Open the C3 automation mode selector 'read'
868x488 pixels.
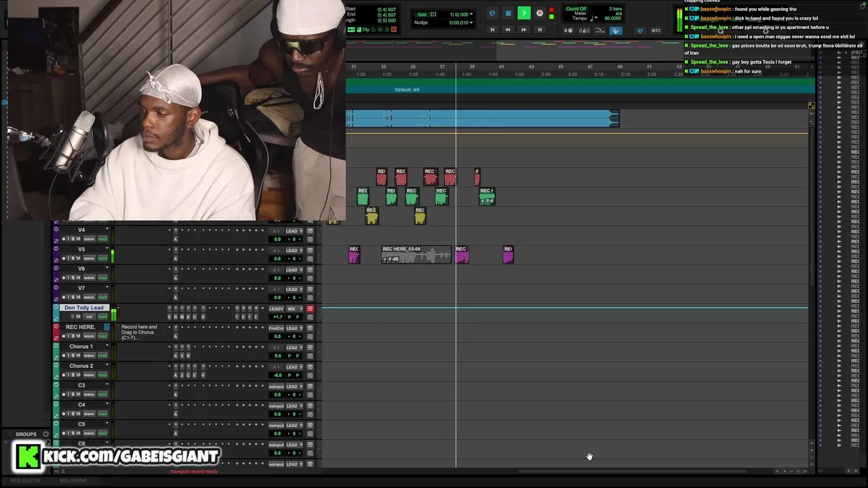(x=102, y=394)
